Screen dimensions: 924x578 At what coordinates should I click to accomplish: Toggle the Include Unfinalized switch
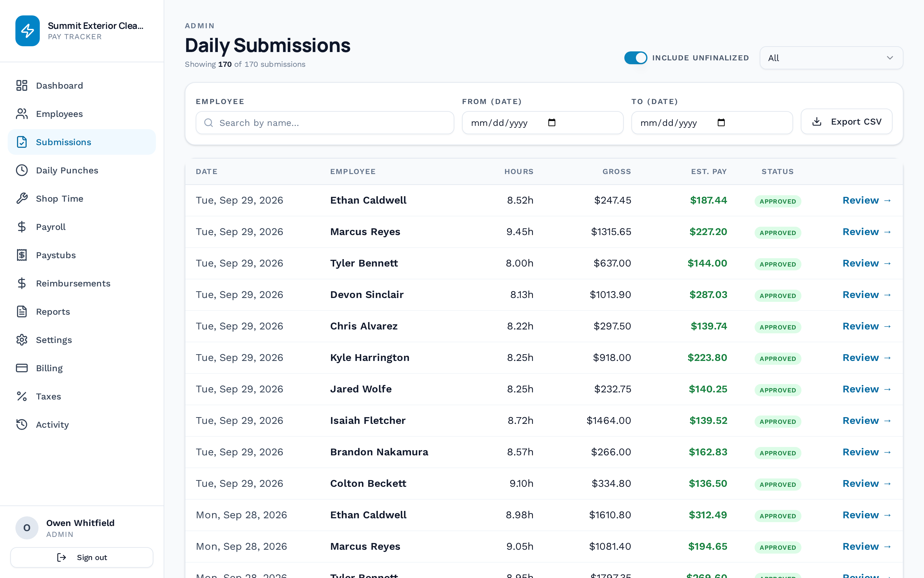click(x=636, y=58)
